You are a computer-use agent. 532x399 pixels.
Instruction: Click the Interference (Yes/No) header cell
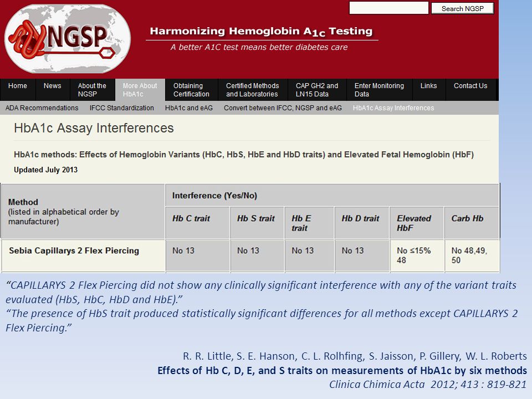(332, 196)
